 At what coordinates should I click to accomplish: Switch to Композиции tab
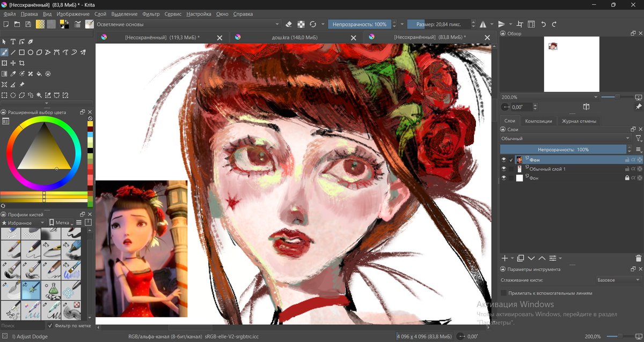pos(538,121)
